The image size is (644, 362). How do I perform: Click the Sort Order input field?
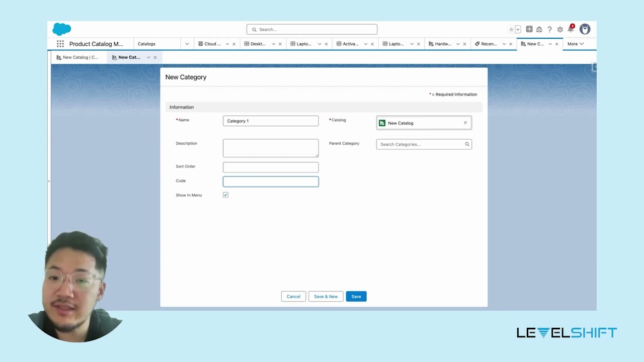271,167
